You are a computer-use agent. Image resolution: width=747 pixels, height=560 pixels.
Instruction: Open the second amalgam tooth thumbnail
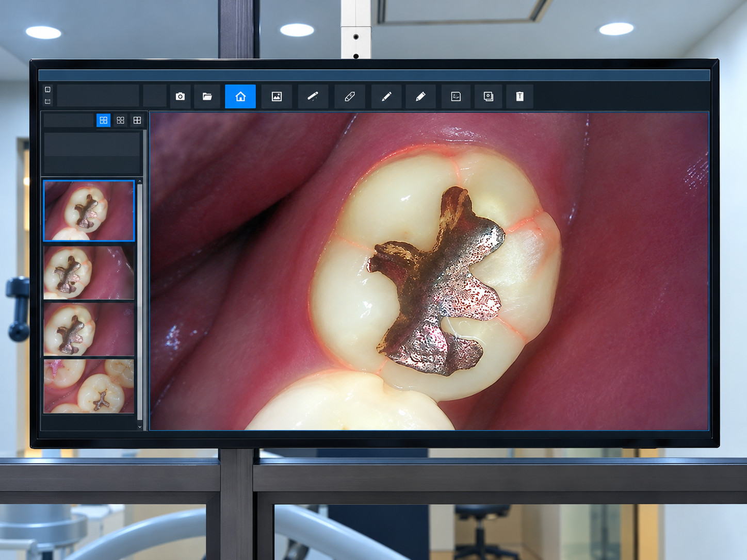89,273
